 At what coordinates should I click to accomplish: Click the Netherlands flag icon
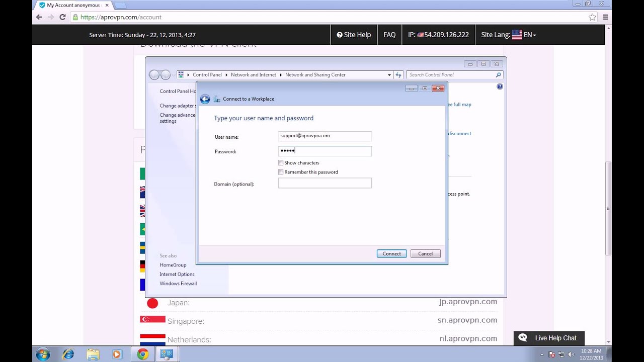153,339
